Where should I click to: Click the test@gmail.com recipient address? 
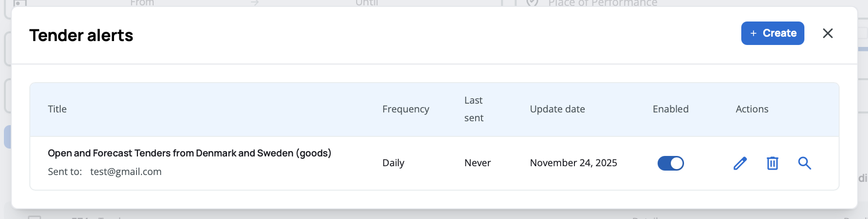pos(126,172)
